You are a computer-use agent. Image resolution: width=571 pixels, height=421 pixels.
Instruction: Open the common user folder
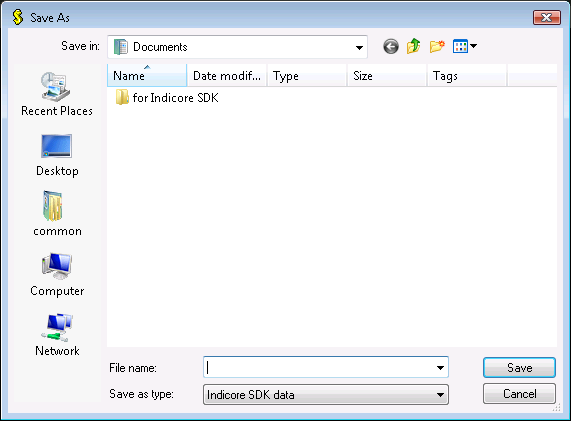click(x=57, y=214)
